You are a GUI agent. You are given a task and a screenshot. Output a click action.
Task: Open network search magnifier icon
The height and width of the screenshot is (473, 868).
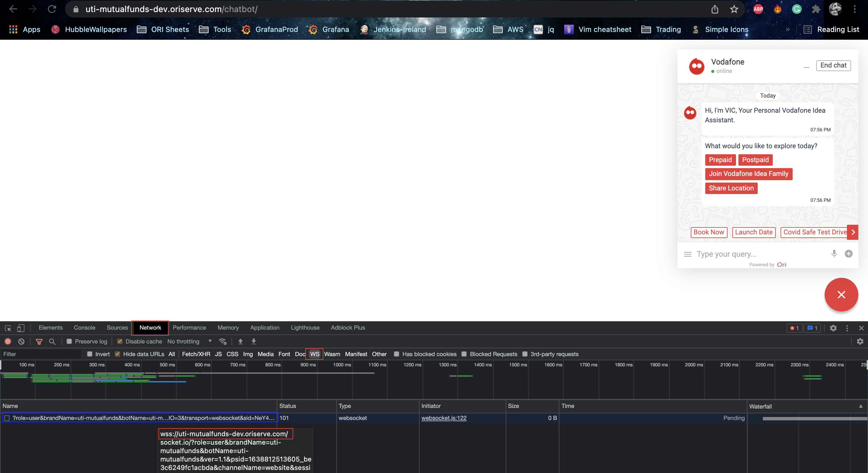[x=52, y=341]
